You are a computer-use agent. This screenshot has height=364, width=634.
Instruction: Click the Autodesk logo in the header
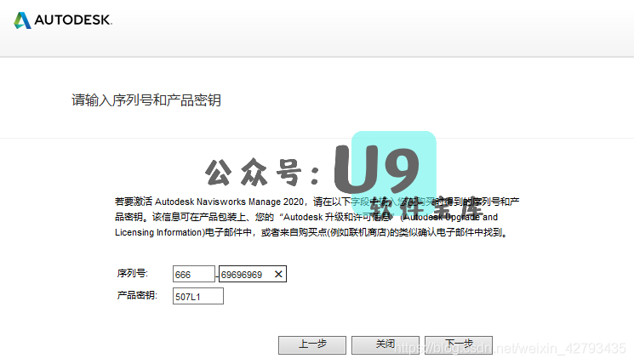[63, 20]
